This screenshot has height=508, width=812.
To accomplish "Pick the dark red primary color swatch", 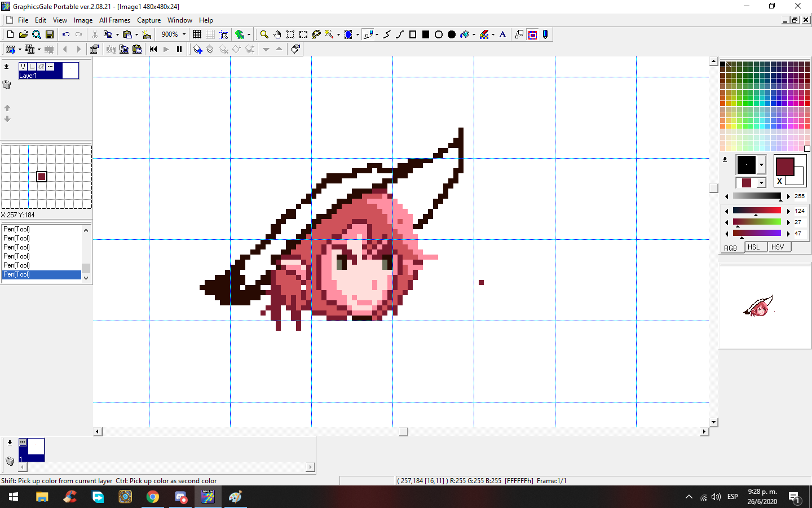I will tap(785, 167).
